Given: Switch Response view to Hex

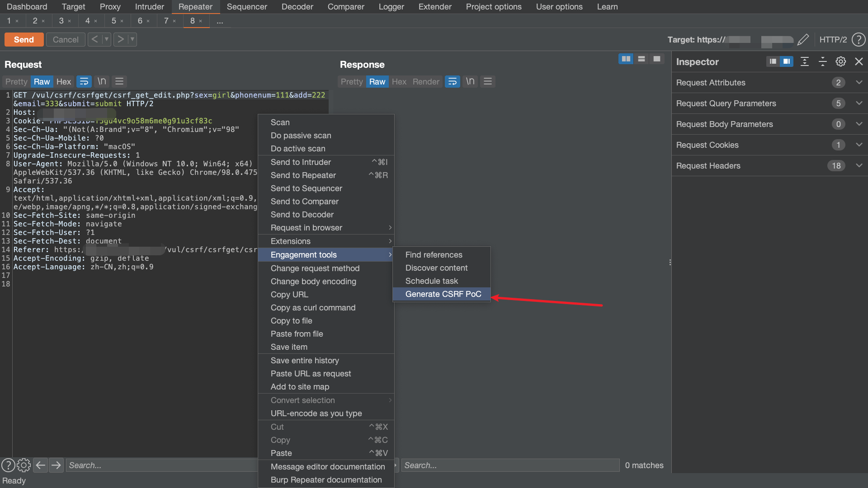Looking at the screenshot, I should coord(399,81).
